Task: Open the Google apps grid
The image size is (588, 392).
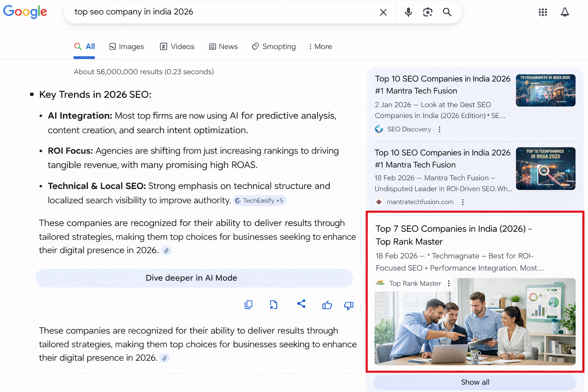Action: click(543, 12)
